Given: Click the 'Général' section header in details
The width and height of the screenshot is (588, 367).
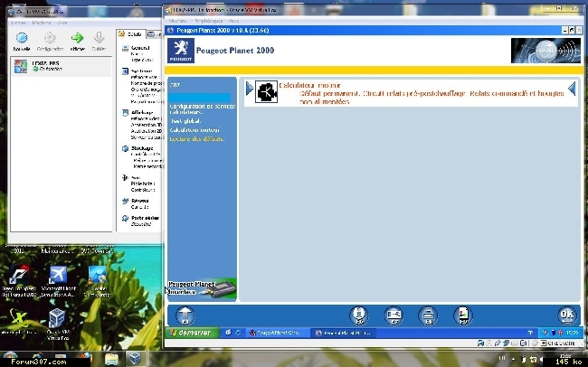Looking at the screenshot, I should tap(140, 48).
